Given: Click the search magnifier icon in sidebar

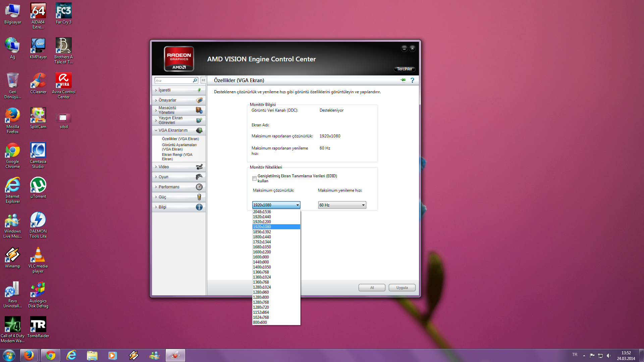Looking at the screenshot, I should point(195,80).
